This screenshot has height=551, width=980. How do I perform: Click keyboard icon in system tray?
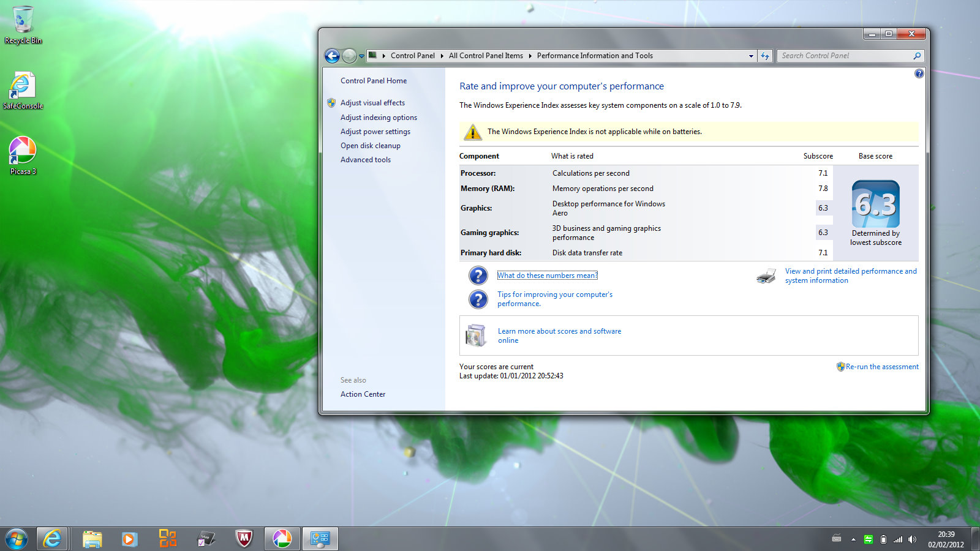coord(837,539)
